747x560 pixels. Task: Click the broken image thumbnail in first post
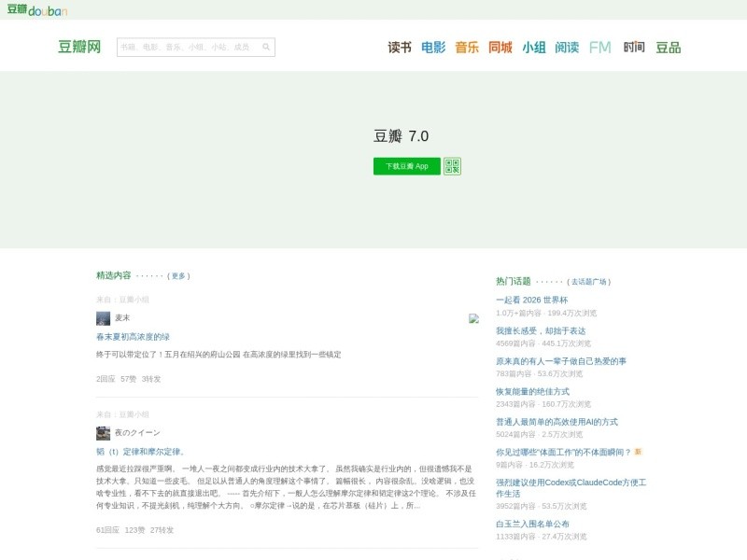click(473, 318)
